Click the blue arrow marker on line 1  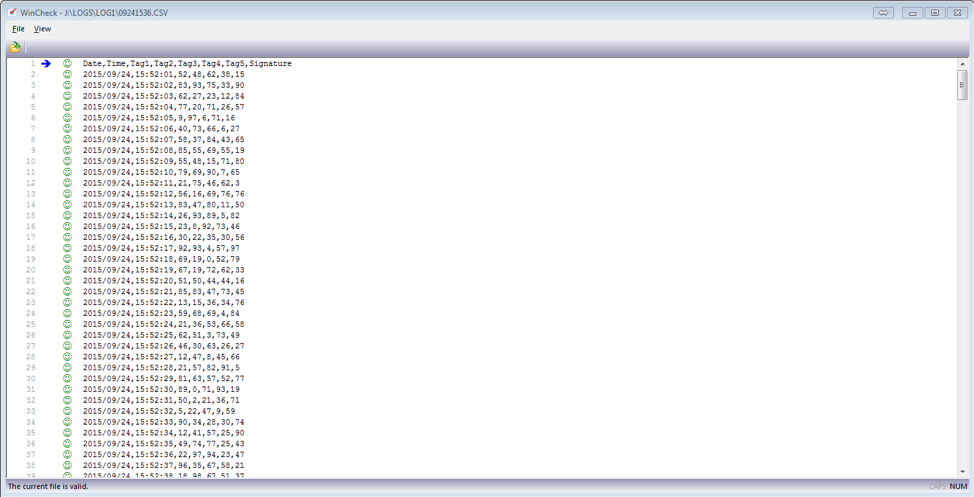coord(46,63)
